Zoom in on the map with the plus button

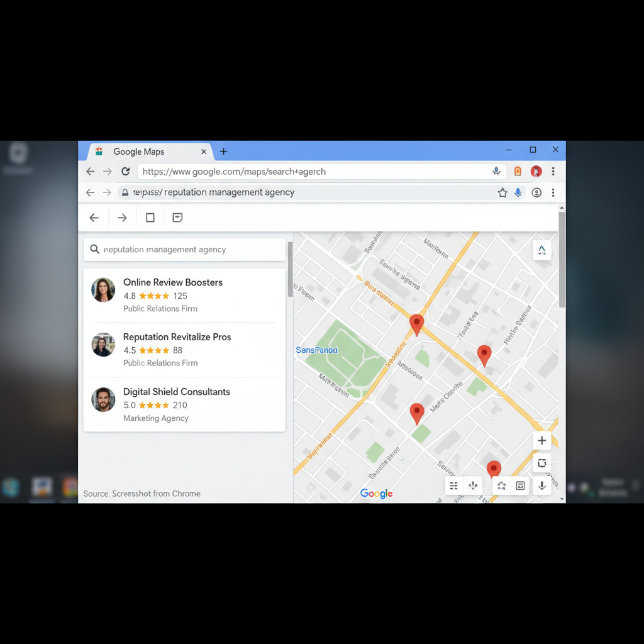541,440
